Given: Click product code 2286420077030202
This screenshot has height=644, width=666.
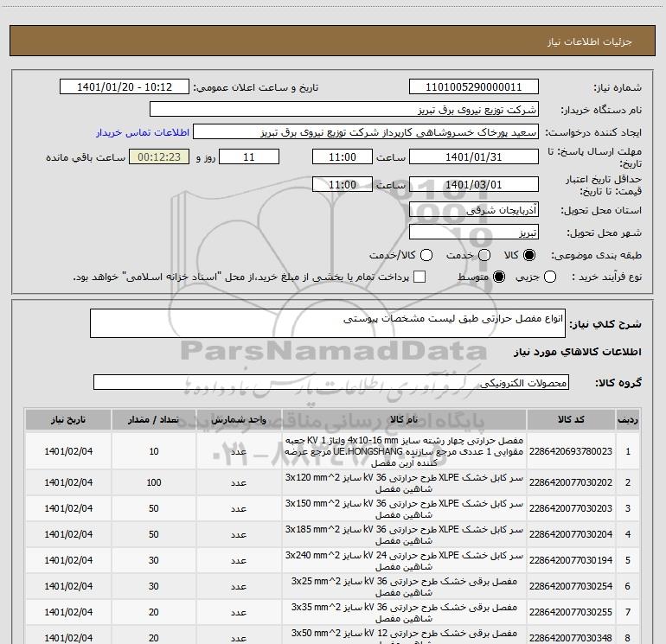Looking at the screenshot, I should (571, 482).
